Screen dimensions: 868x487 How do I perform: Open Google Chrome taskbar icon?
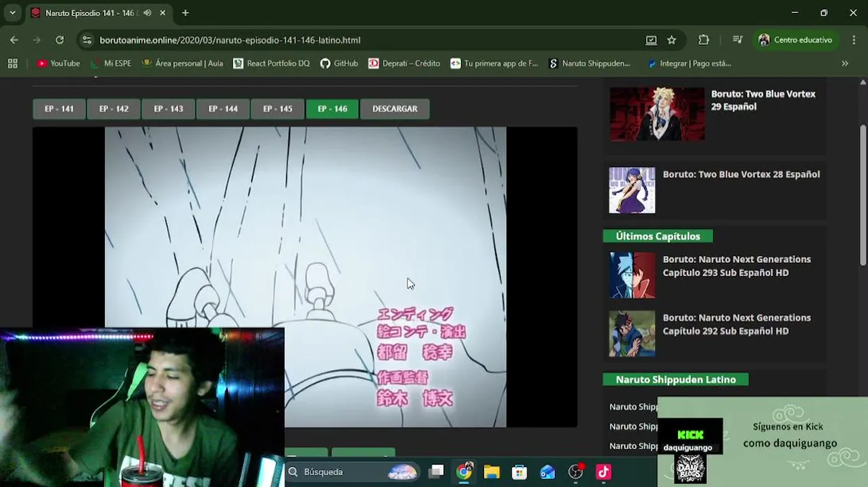click(464, 471)
